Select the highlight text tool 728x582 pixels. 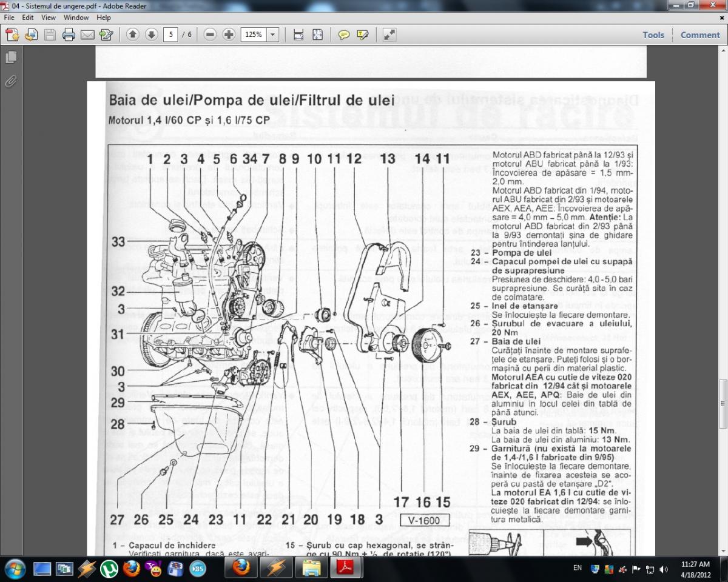pos(363,35)
